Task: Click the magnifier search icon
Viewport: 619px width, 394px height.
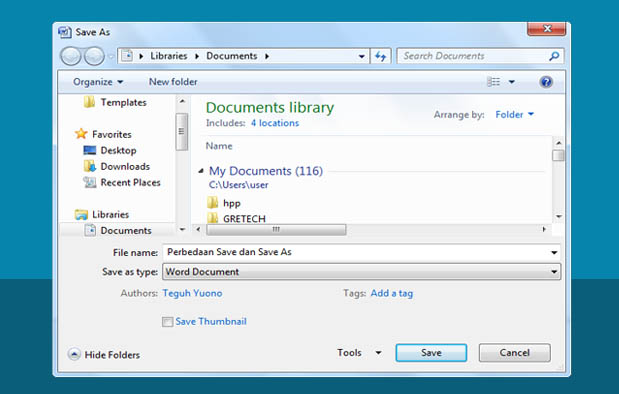Action: (554, 56)
